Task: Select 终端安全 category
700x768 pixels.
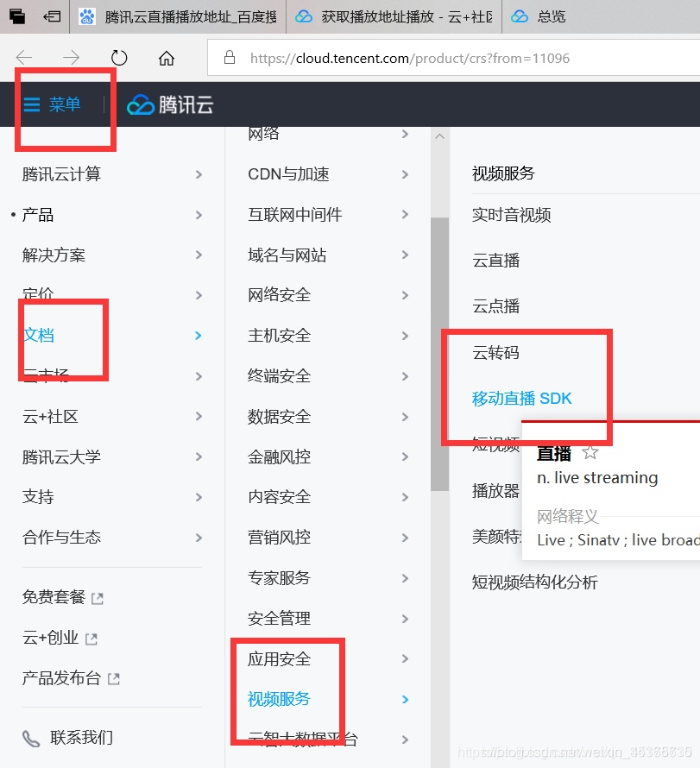Action: (279, 376)
